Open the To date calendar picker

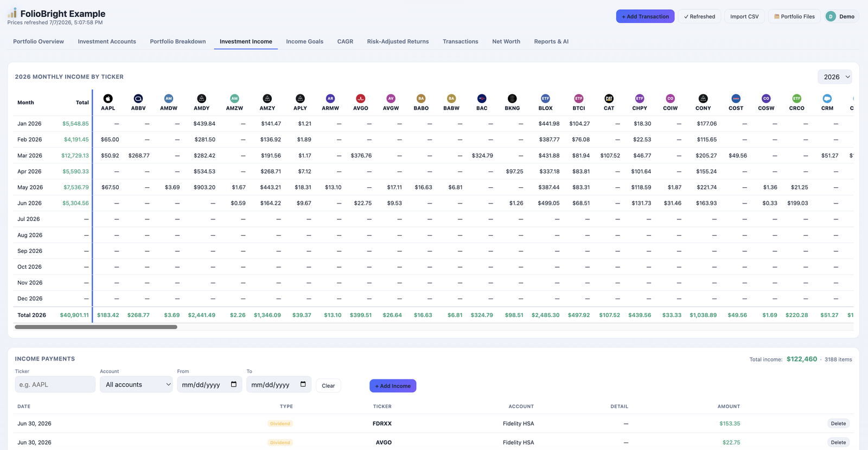tap(303, 384)
